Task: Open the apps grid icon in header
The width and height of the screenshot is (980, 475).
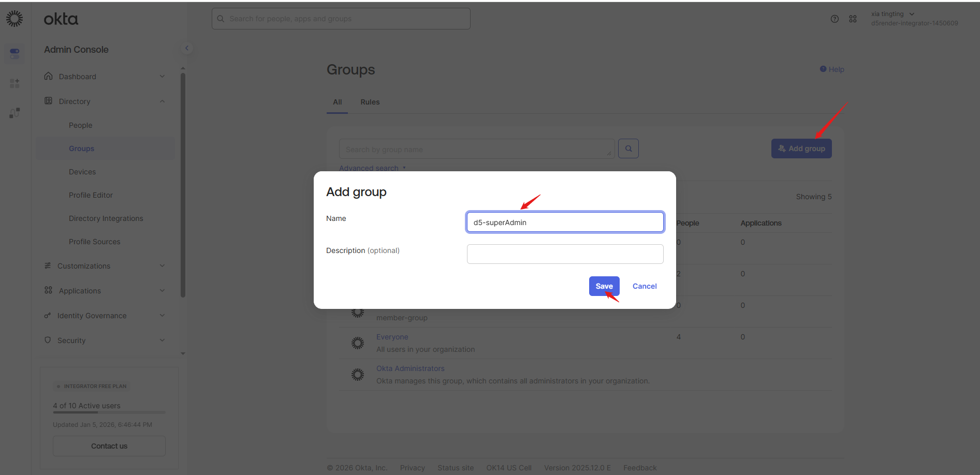Action: pyautogui.click(x=853, y=19)
